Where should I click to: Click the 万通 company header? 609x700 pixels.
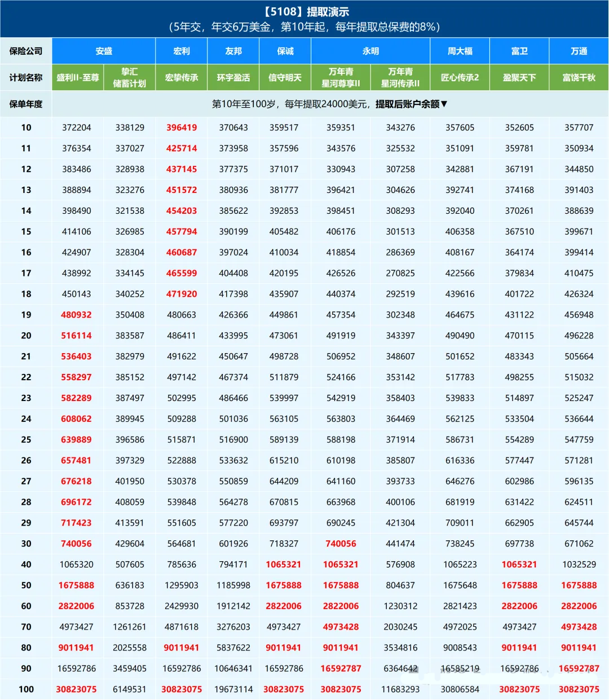[x=579, y=51]
